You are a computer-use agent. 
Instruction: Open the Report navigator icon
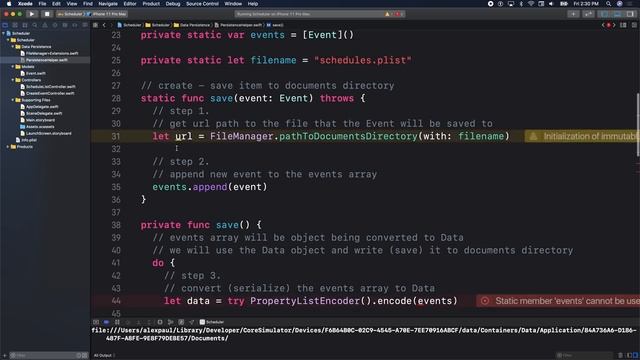[84, 25]
